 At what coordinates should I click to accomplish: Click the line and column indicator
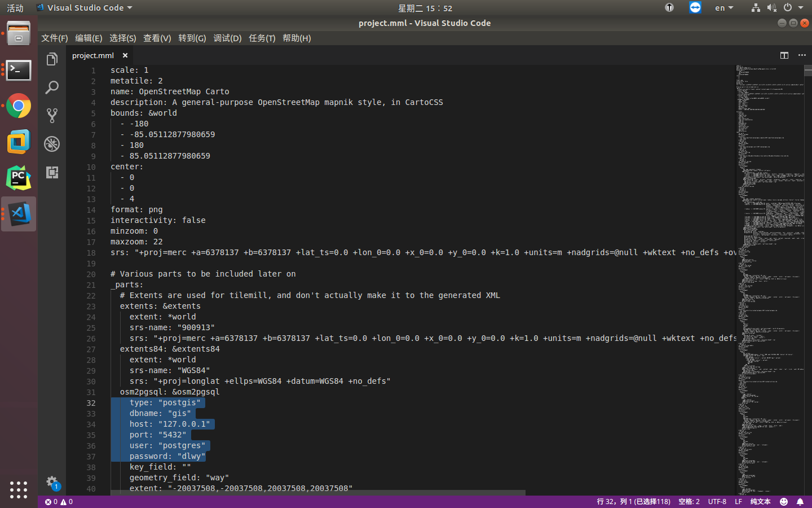[633, 502]
